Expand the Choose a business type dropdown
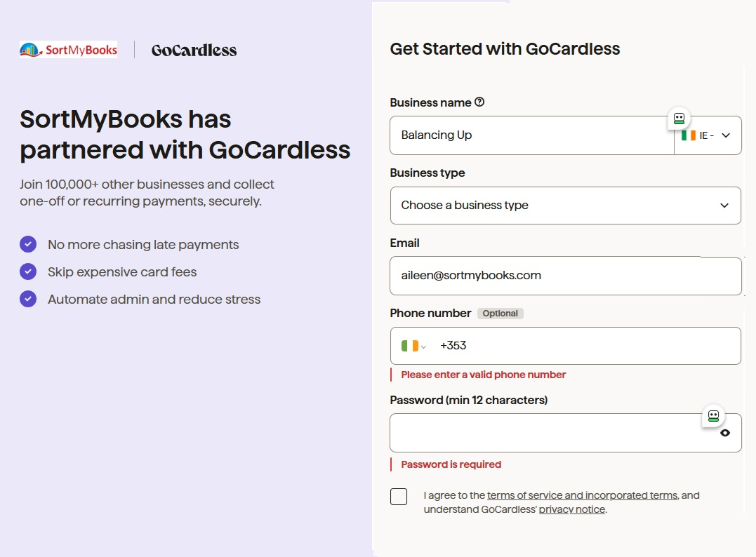 (566, 206)
